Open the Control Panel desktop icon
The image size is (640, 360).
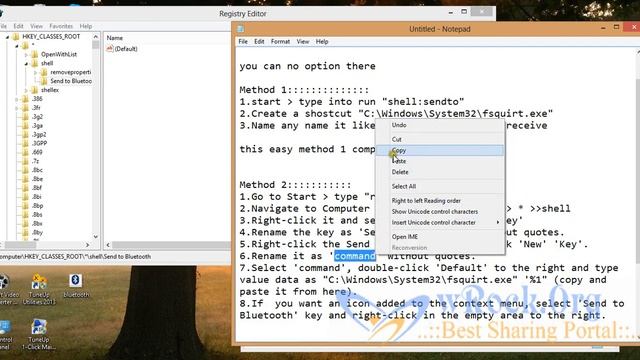(x=4, y=328)
